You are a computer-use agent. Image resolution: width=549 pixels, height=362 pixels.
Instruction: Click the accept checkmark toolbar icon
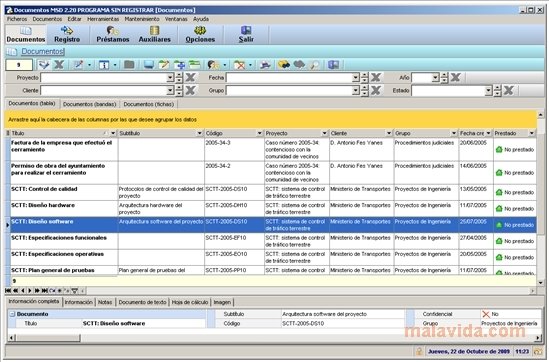click(x=44, y=65)
